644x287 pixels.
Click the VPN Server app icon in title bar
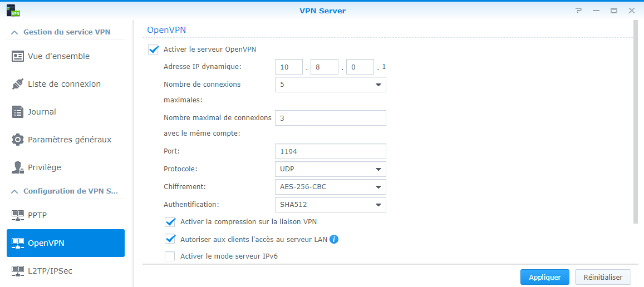13,11
